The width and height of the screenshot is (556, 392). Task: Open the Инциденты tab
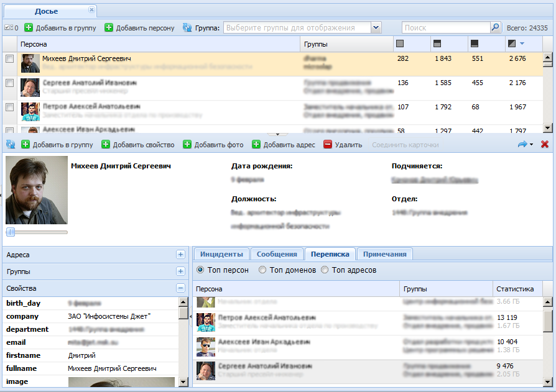[x=221, y=254]
